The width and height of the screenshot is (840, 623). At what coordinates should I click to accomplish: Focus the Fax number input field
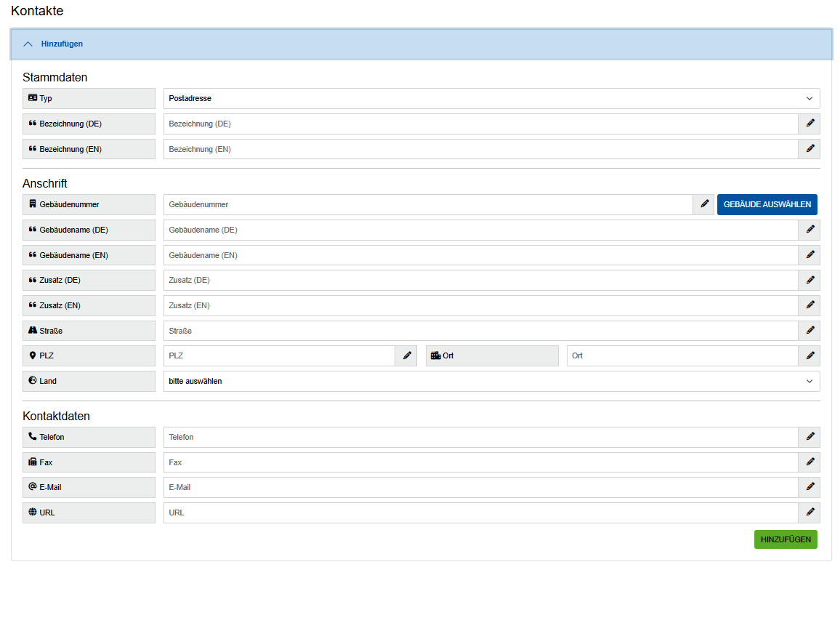pyautogui.click(x=480, y=462)
